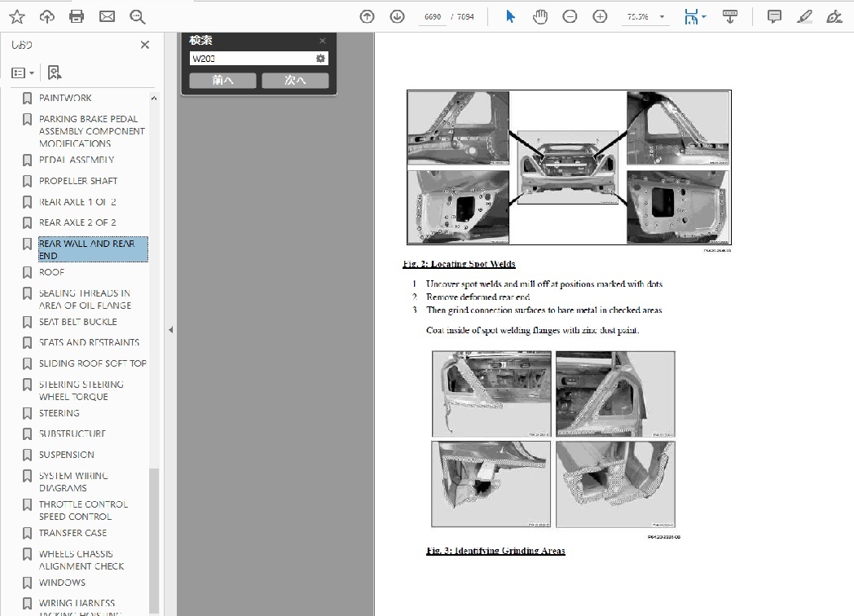Zoom in with plus icon
854x616 pixels.
[600, 17]
